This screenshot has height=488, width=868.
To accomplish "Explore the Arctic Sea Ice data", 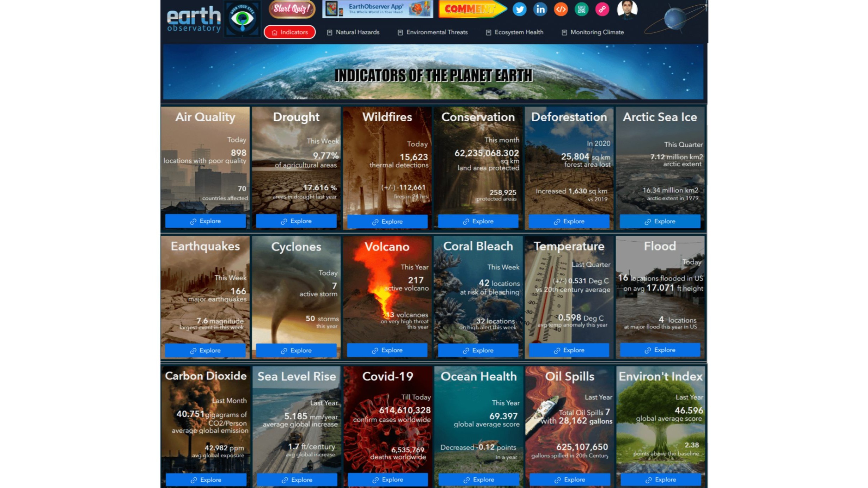I will tap(660, 221).
